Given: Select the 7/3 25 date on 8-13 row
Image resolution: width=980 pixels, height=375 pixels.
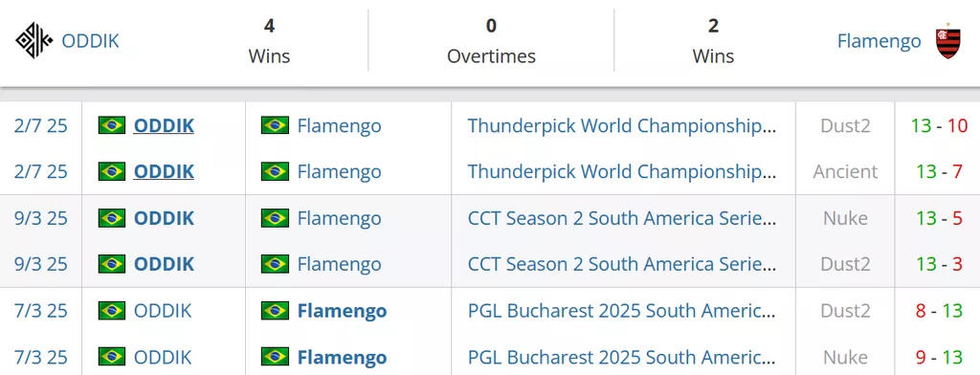Looking at the screenshot, I should tap(40, 311).
